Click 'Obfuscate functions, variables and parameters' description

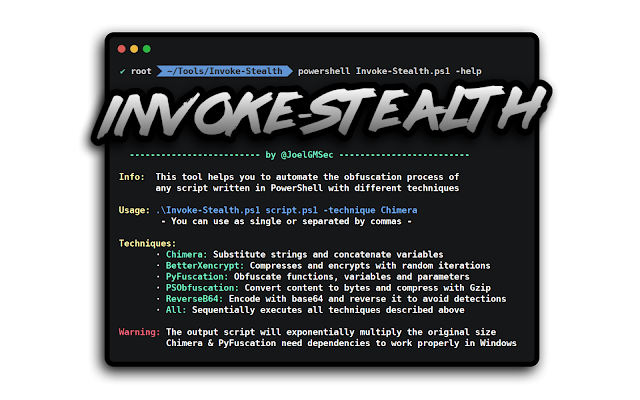[x=351, y=276]
